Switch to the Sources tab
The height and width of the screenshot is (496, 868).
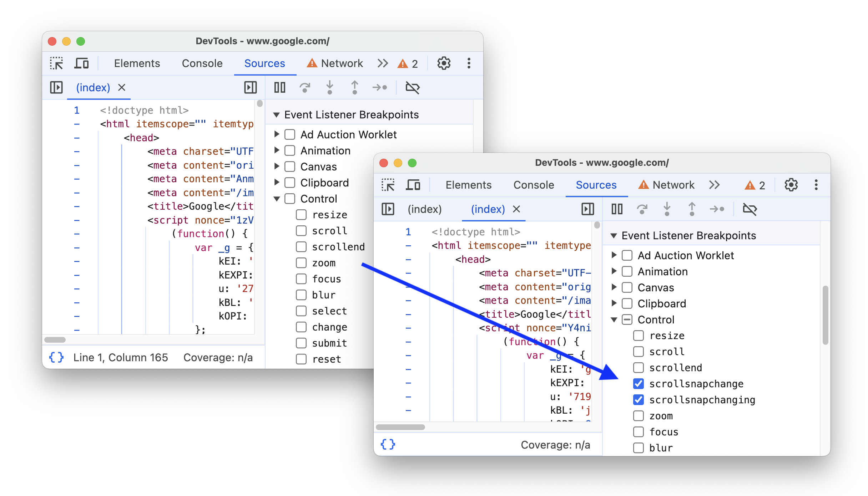click(265, 64)
